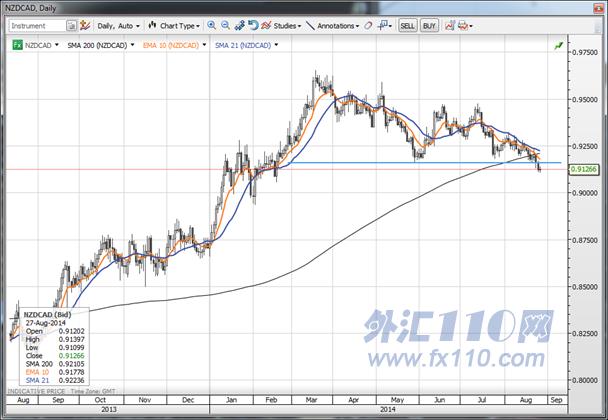Open the crosshair cursor tool dropdown
Screen dimensions: 608x420
(x=385, y=26)
